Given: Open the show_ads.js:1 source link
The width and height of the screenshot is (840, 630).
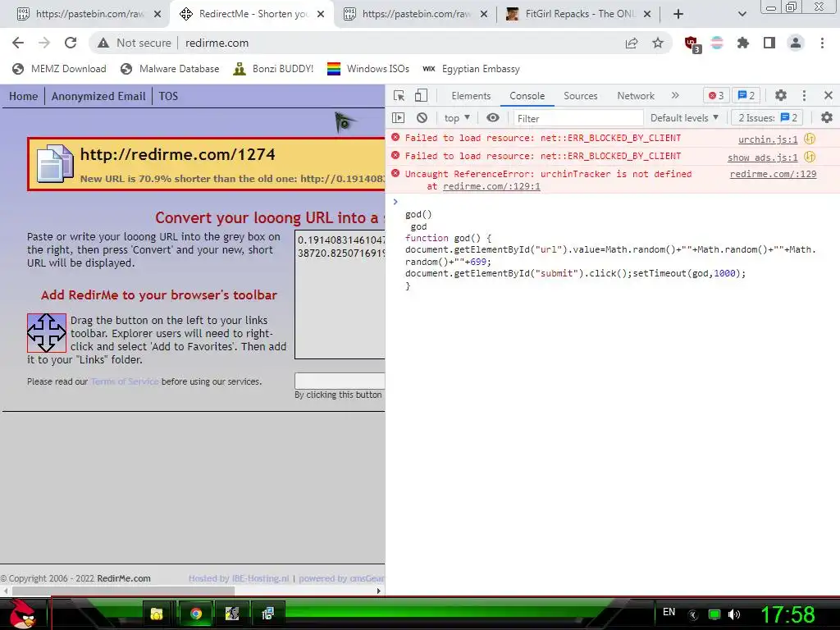Looking at the screenshot, I should point(762,157).
